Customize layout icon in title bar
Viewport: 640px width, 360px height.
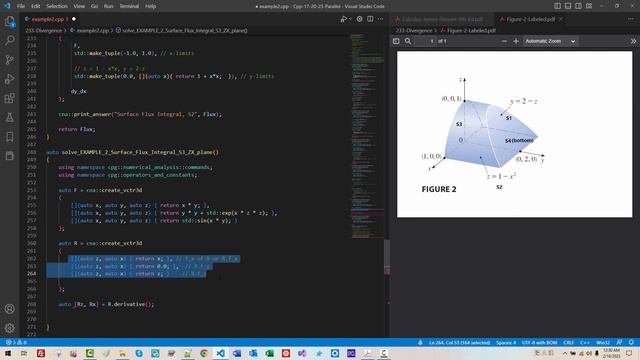tap(589, 6)
